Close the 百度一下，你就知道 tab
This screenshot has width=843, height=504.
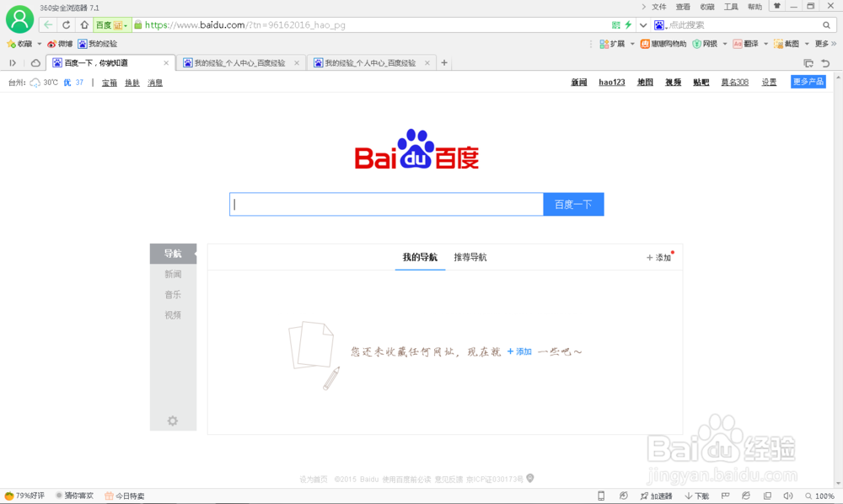coord(166,63)
